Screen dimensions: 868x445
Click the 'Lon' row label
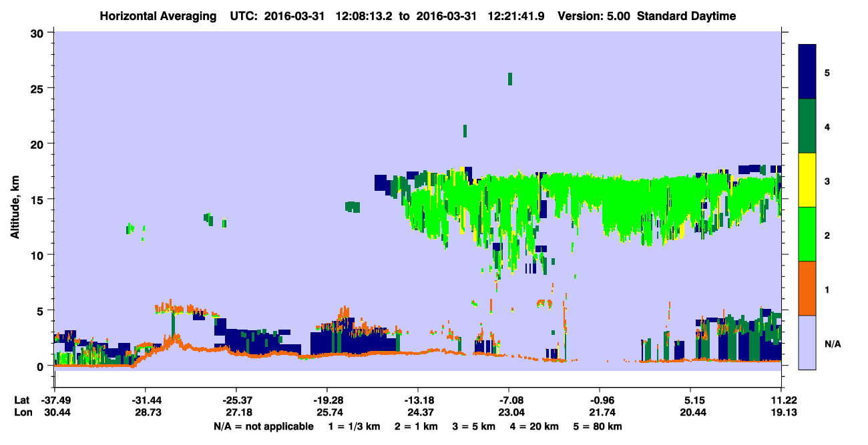23,413
